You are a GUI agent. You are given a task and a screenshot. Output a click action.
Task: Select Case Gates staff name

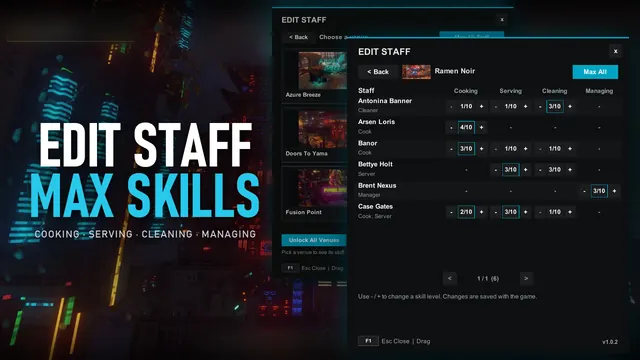click(376, 207)
